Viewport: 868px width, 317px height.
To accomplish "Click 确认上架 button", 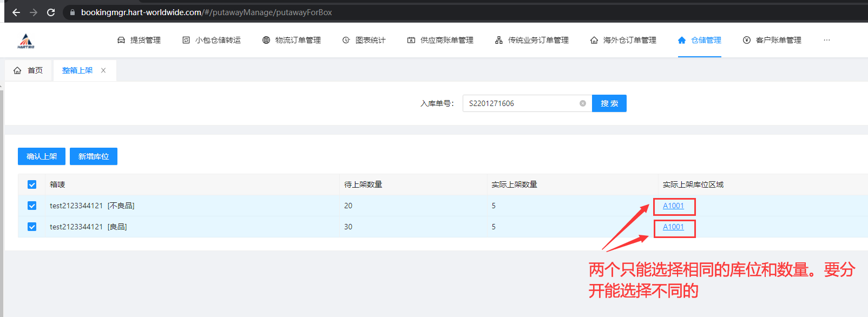I will (x=42, y=156).
